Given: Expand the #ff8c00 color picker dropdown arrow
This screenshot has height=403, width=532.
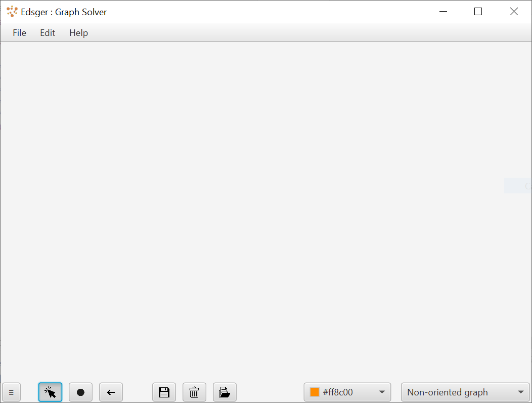Looking at the screenshot, I should pyautogui.click(x=382, y=392).
